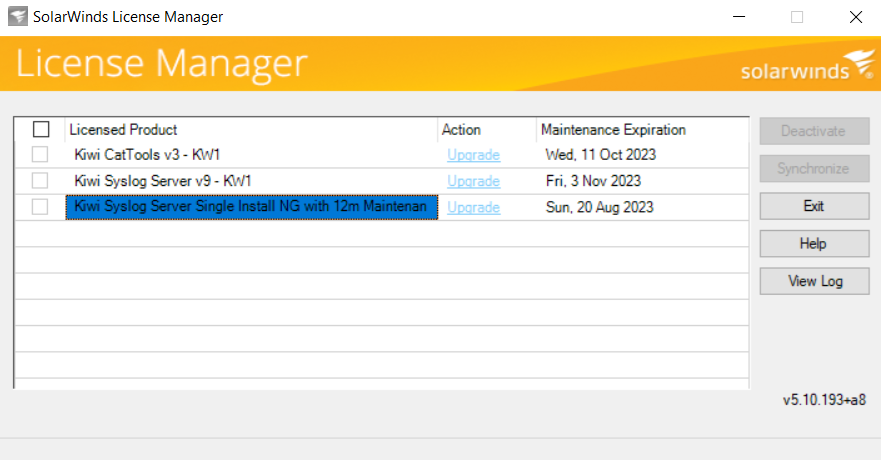
Task: Sort by the Maintenance Expiration column header
Action: tap(642, 130)
